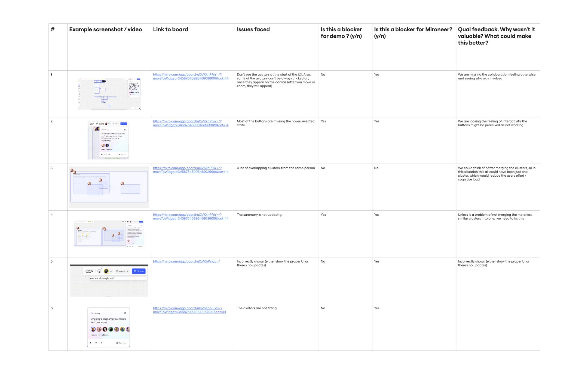Select the row 1 example screenshot thumbnail
This screenshot has height=368, width=588.
pyautogui.click(x=109, y=94)
